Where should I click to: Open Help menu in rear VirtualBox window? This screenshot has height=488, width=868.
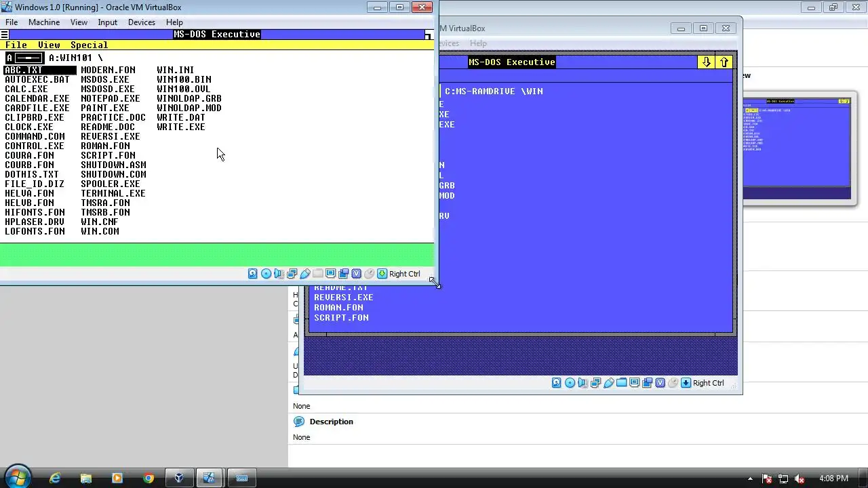[x=479, y=43]
